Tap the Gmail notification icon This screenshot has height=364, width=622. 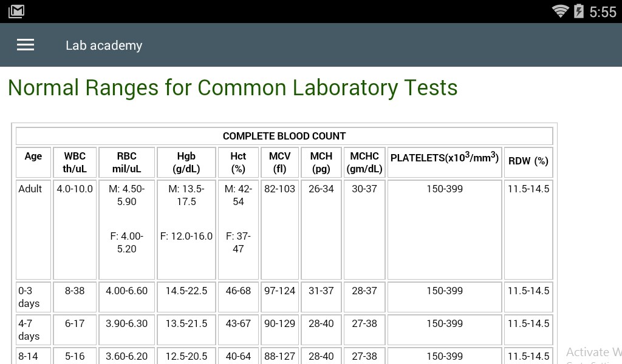(16, 12)
